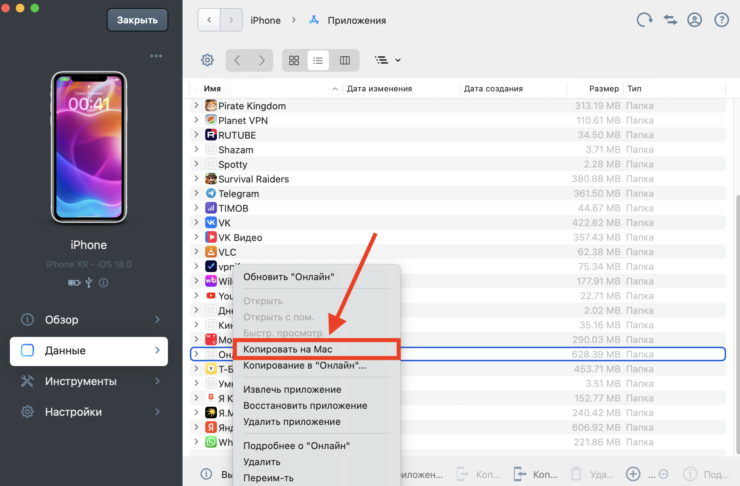Open the three-dots menu above the iPhone image
Viewport: 740px width, 486px height.
click(156, 56)
